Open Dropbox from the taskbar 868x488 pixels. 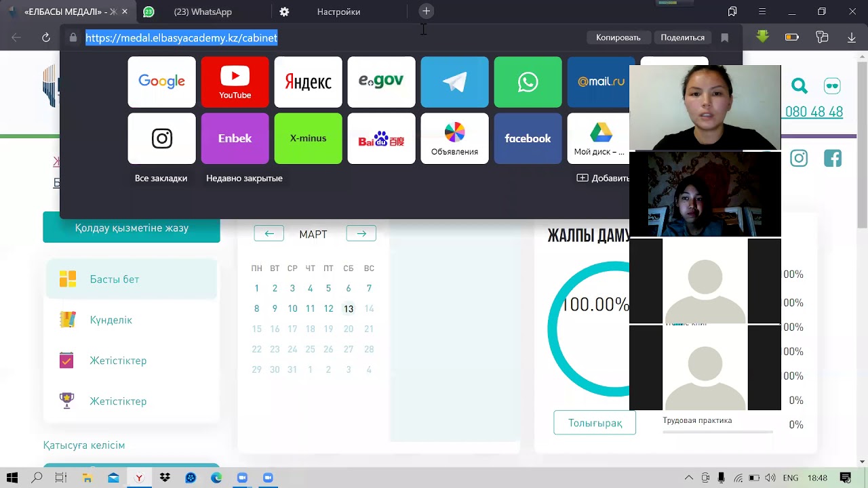pyautogui.click(x=165, y=478)
